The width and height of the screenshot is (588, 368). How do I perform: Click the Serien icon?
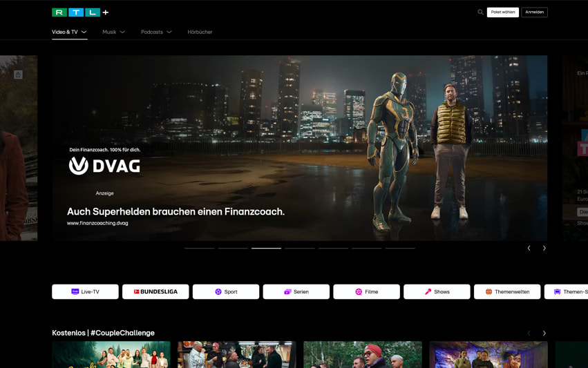pyautogui.click(x=287, y=291)
